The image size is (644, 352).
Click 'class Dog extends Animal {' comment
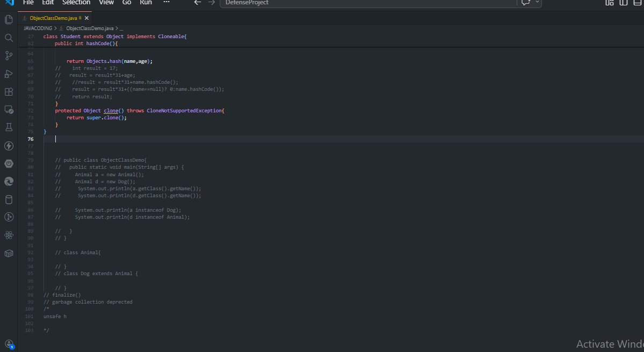click(x=97, y=274)
